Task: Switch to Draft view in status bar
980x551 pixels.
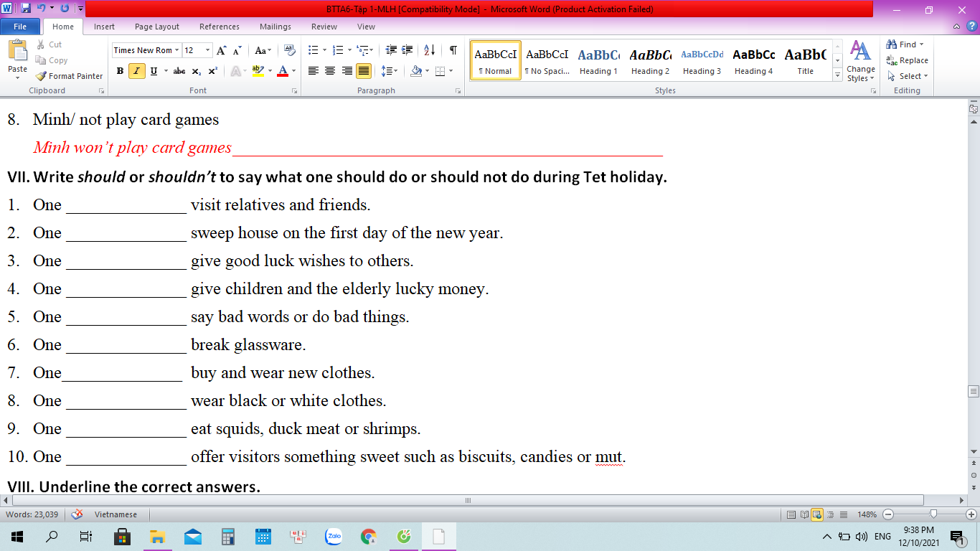Action: click(x=843, y=514)
